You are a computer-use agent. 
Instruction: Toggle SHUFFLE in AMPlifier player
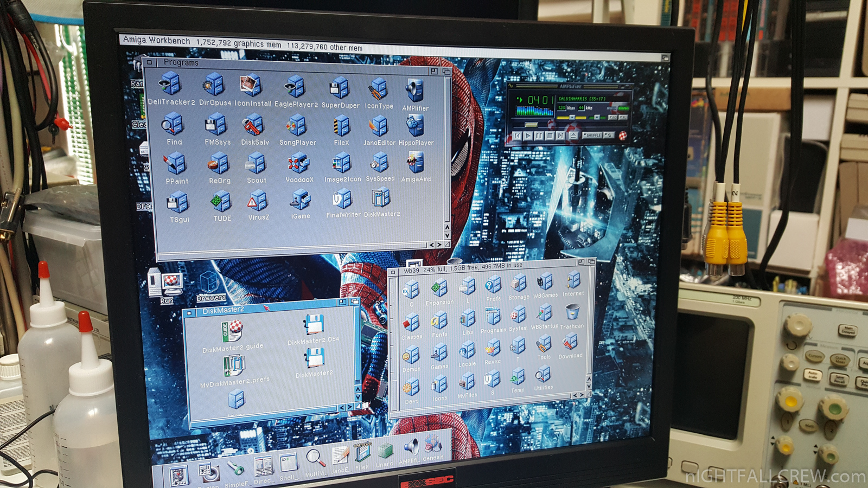tap(592, 135)
